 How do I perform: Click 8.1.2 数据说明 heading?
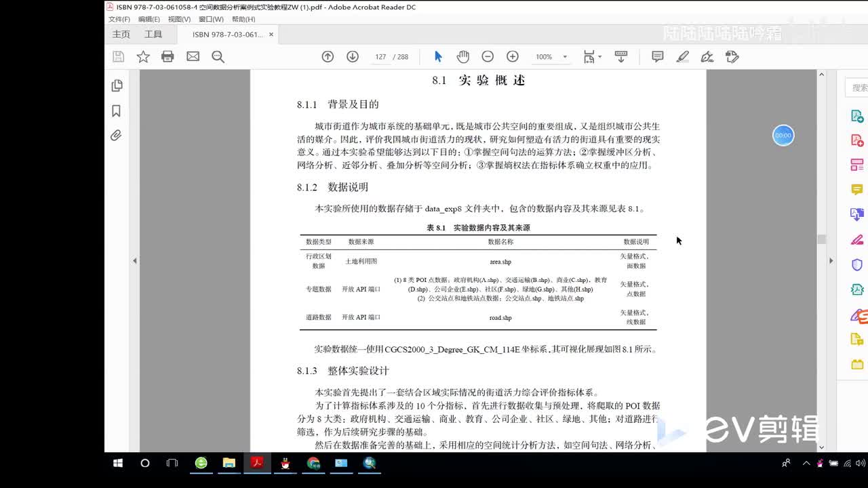coord(332,187)
